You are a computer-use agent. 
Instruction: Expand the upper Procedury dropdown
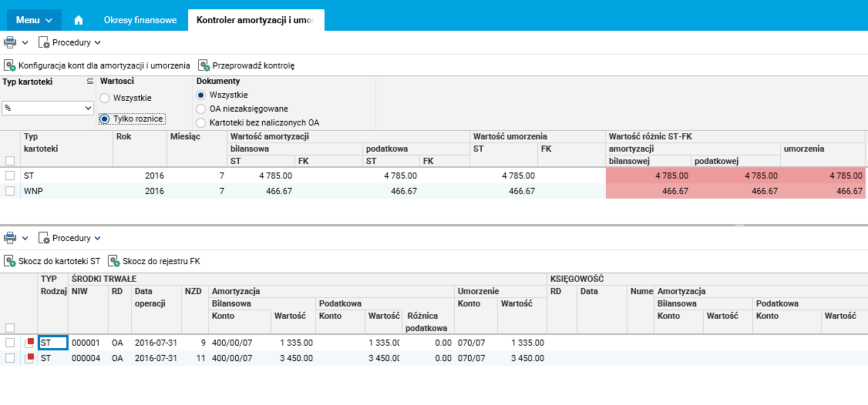point(71,42)
